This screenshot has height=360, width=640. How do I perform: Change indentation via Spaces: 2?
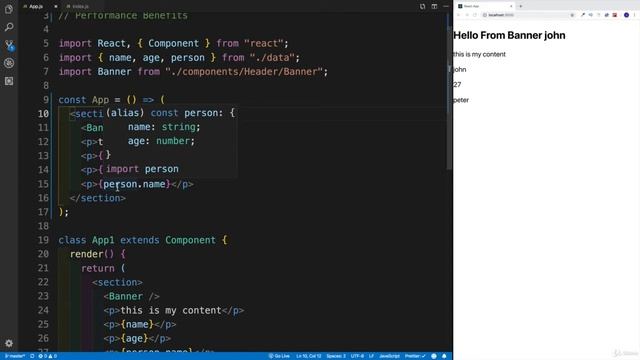point(336,356)
